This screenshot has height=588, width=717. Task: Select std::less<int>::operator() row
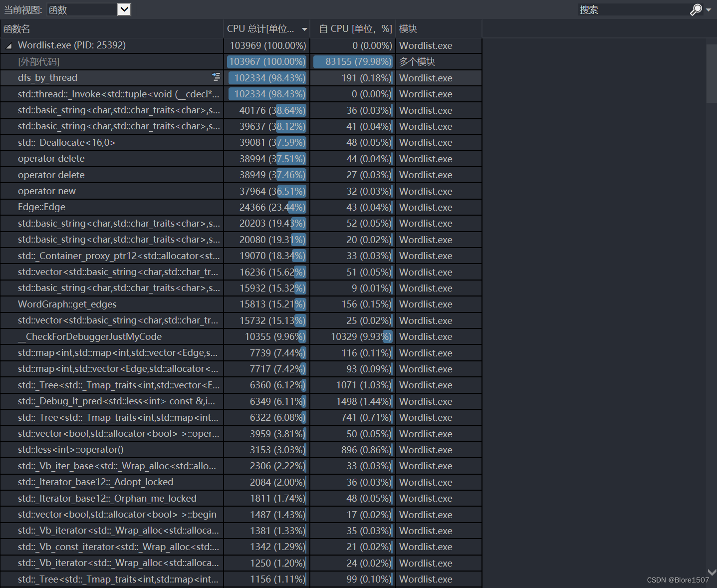241,450
